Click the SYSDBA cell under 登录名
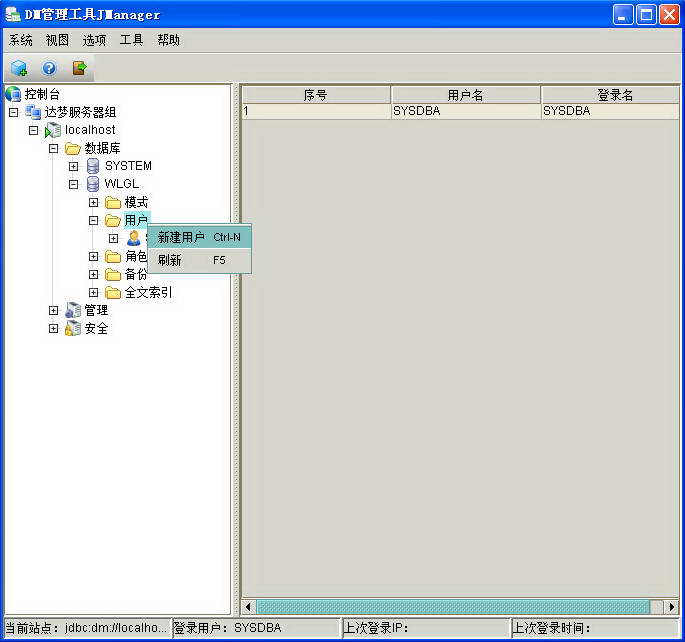 coord(611,111)
